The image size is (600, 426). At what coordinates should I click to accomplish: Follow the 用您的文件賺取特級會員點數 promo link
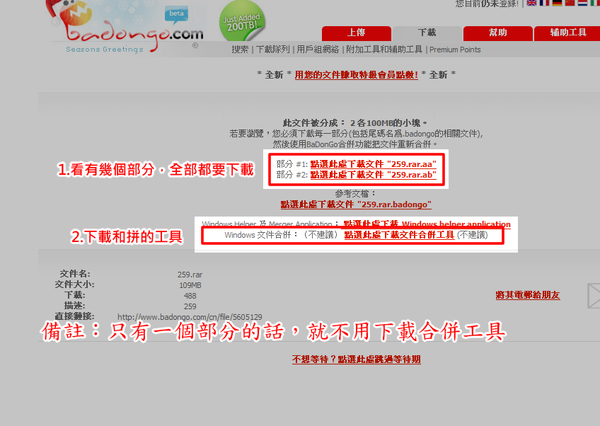tap(356, 75)
